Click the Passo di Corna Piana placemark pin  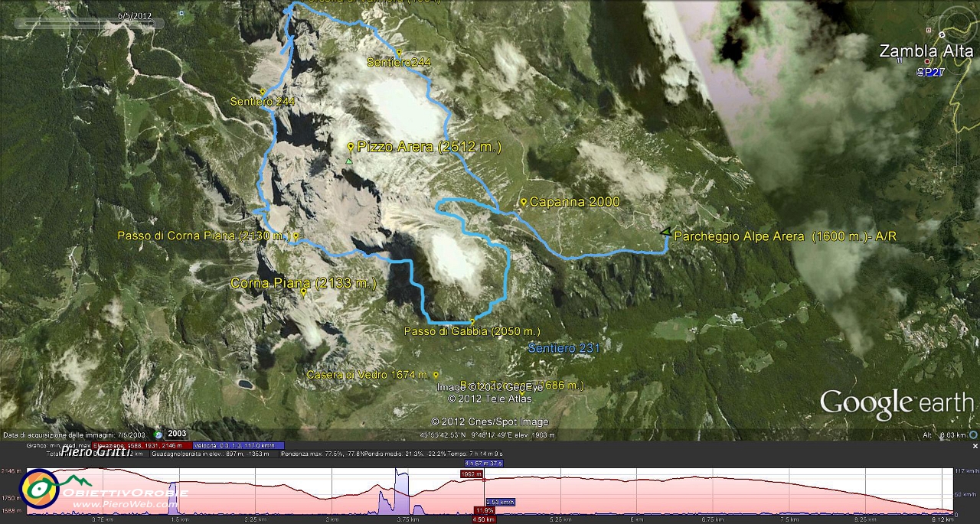point(296,236)
